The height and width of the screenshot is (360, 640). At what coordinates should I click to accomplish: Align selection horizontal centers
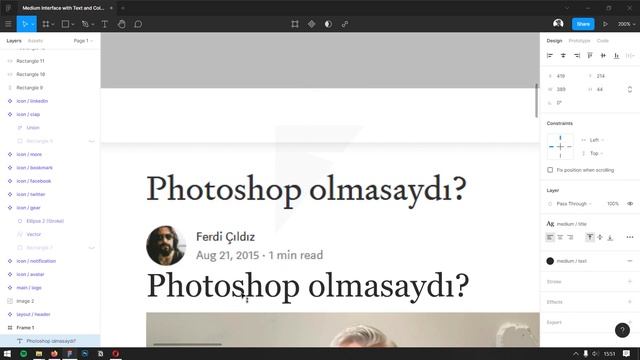coord(563,56)
